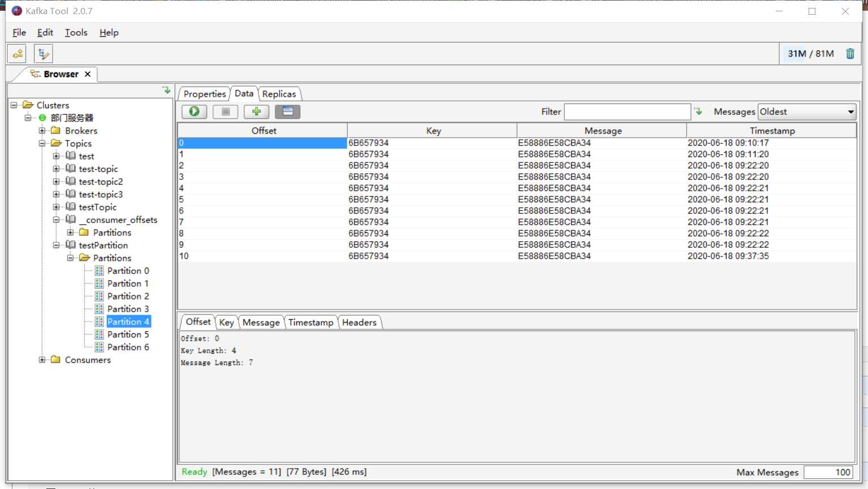
Task: Click the add connection toolbar icon
Action: (17, 54)
